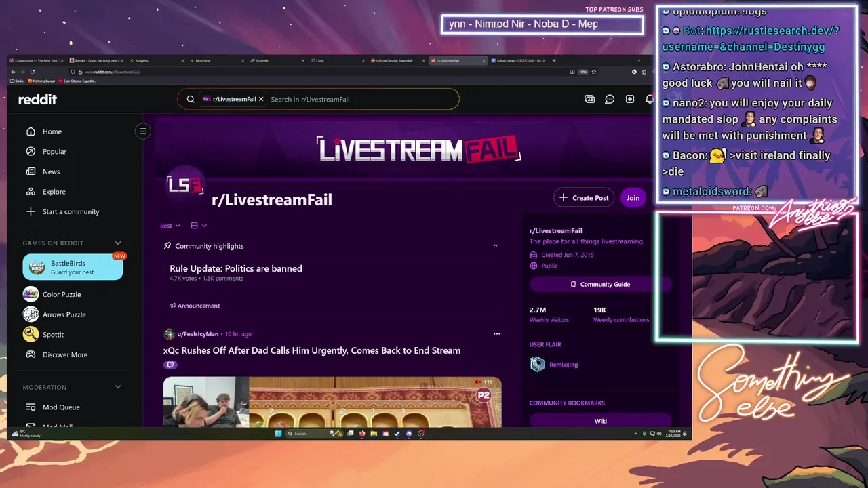Collapse the left navigation with the hamburger button
Image resolution: width=868 pixels, height=488 pixels.
[142, 131]
